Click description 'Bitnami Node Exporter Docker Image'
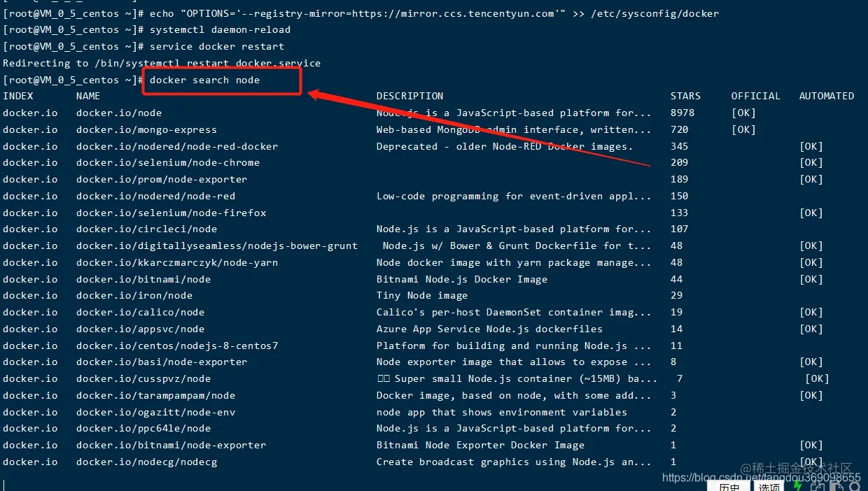Image resolution: width=868 pixels, height=491 pixels. [480, 445]
